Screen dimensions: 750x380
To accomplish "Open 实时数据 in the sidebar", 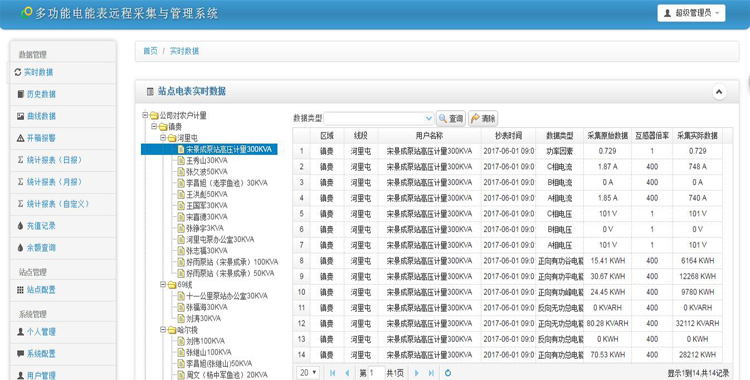I will [x=38, y=72].
